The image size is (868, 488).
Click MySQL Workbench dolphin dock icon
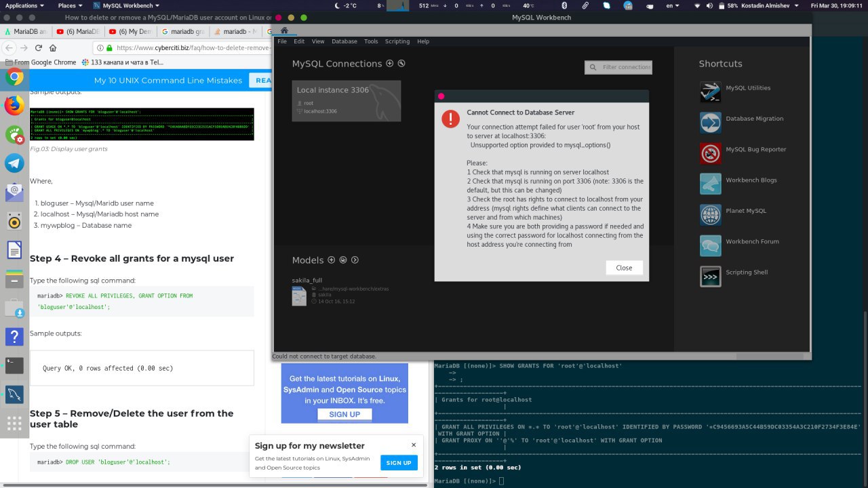click(14, 394)
